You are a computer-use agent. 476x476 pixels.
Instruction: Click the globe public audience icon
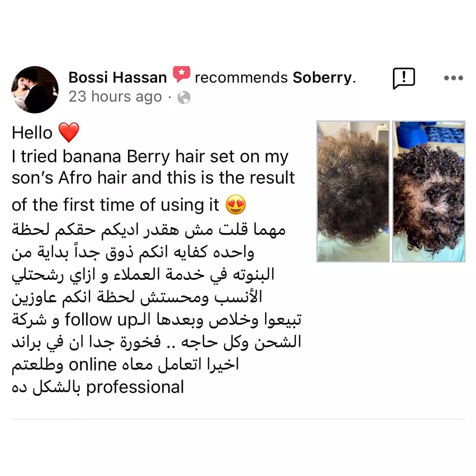click(x=184, y=98)
